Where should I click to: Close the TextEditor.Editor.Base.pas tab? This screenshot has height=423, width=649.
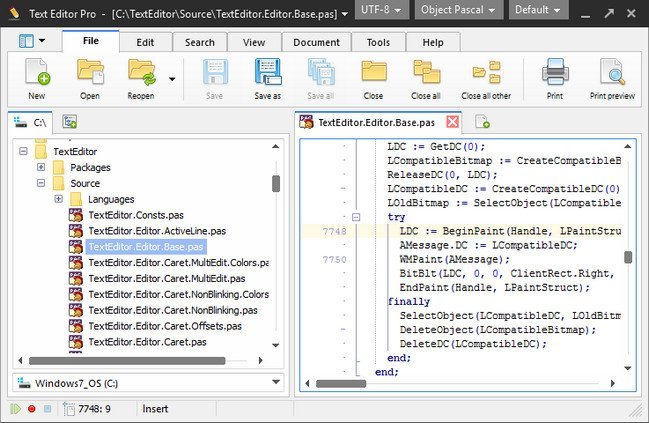tap(452, 122)
